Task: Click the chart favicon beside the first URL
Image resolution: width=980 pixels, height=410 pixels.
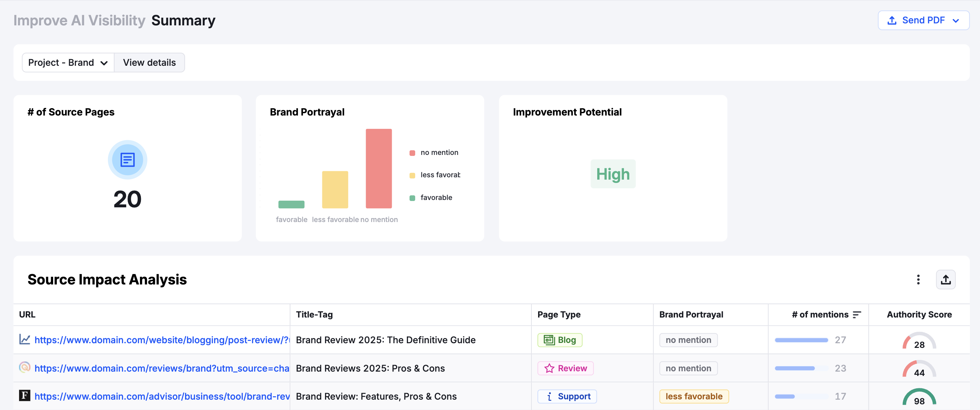Action: [24, 340]
